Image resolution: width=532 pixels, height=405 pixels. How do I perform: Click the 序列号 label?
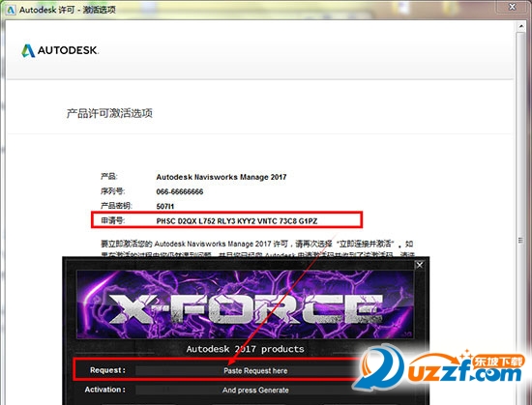tap(112, 191)
